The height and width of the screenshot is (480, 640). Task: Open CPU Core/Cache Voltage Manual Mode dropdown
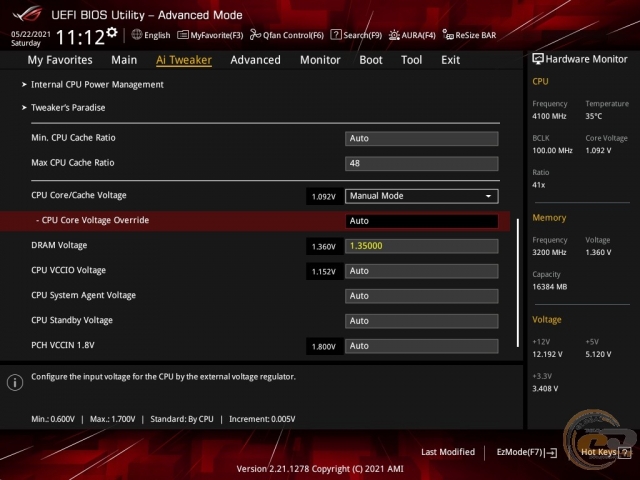tap(422, 196)
